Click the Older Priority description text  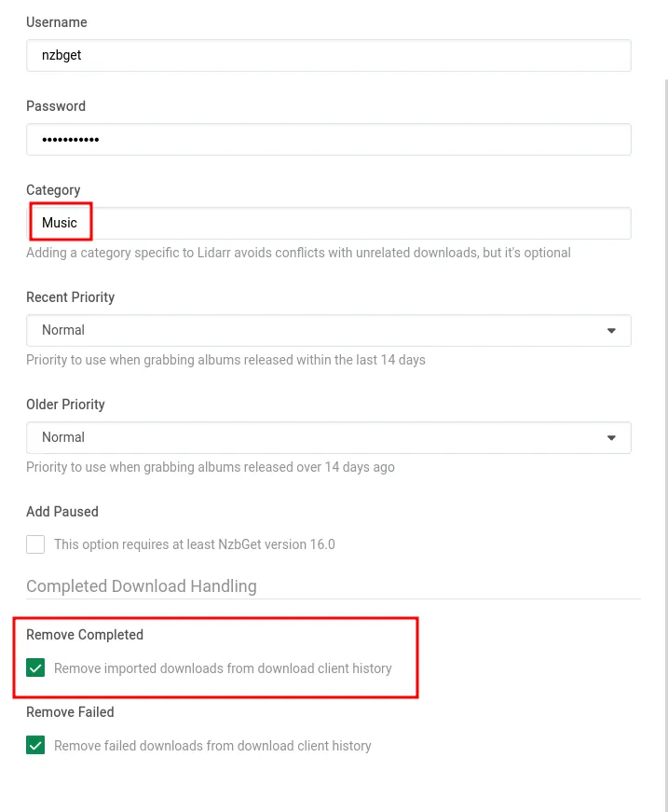coord(210,467)
